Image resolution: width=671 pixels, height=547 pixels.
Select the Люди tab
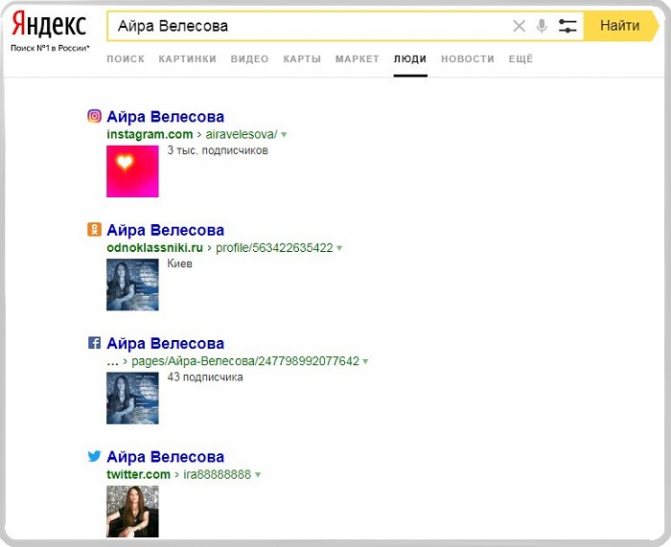coord(410,59)
